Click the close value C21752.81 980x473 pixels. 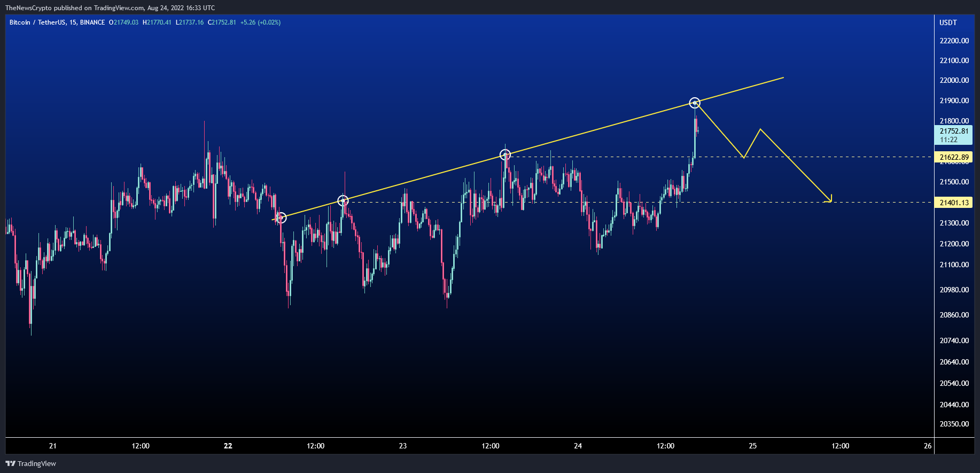tap(222, 22)
